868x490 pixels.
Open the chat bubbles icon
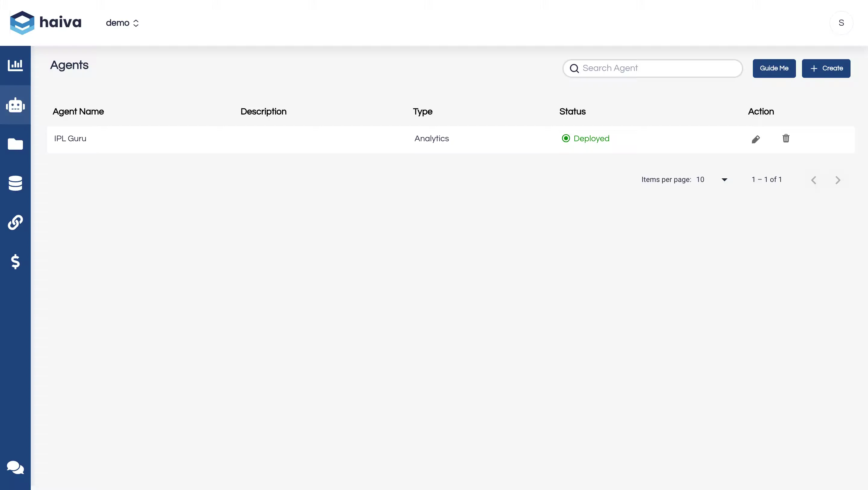point(15,467)
